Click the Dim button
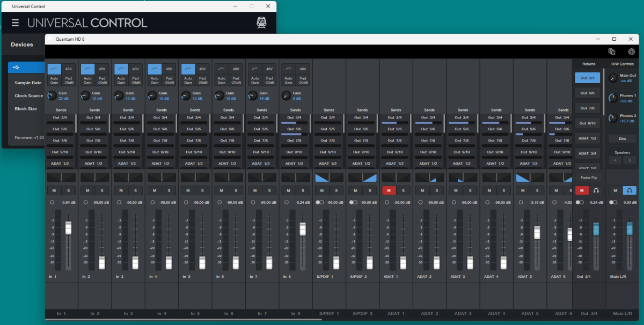 pos(622,138)
